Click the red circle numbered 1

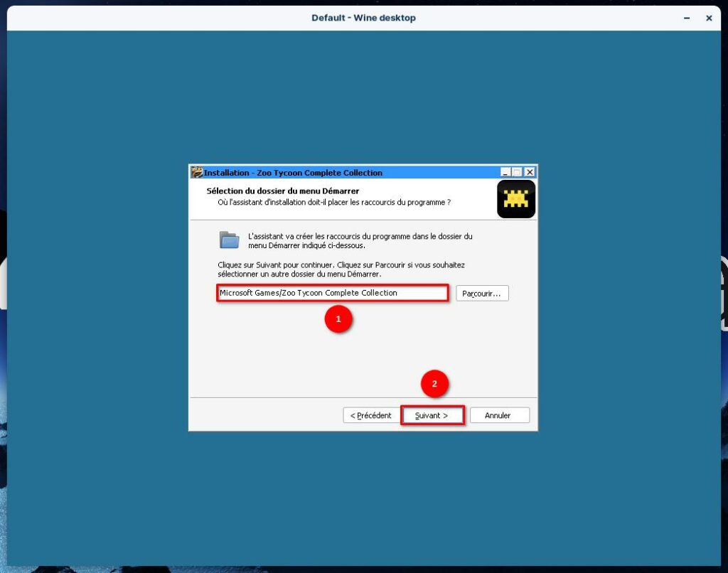tap(338, 320)
